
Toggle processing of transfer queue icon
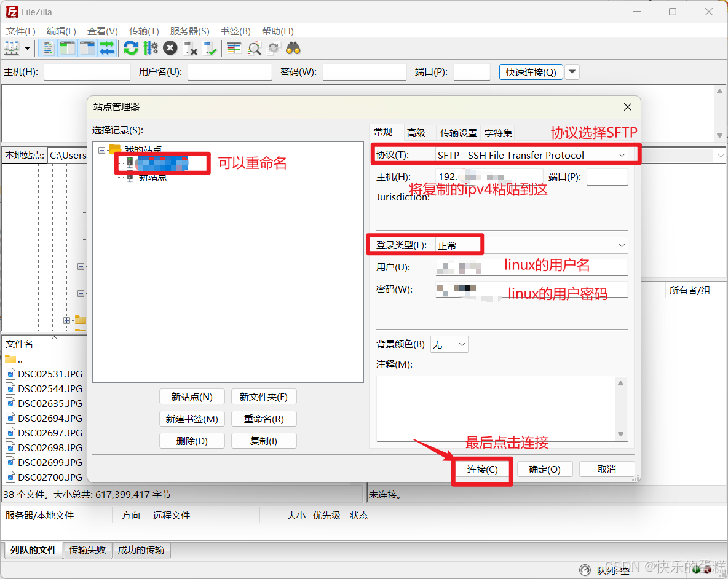(x=151, y=48)
